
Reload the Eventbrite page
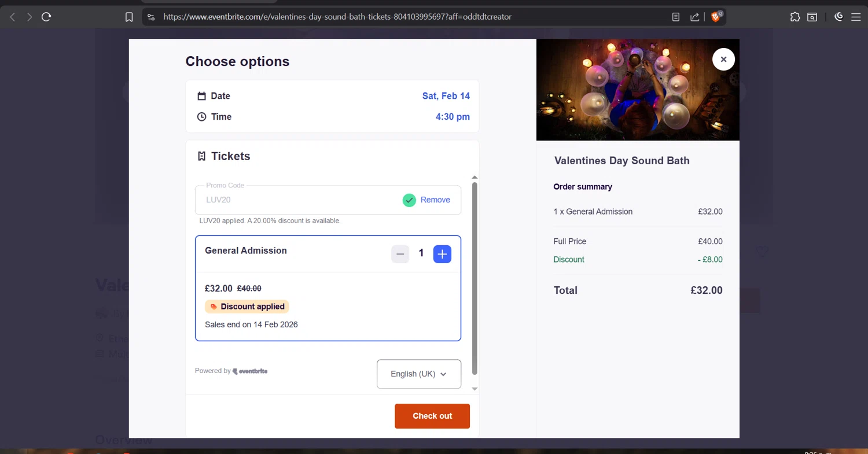click(x=46, y=17)
